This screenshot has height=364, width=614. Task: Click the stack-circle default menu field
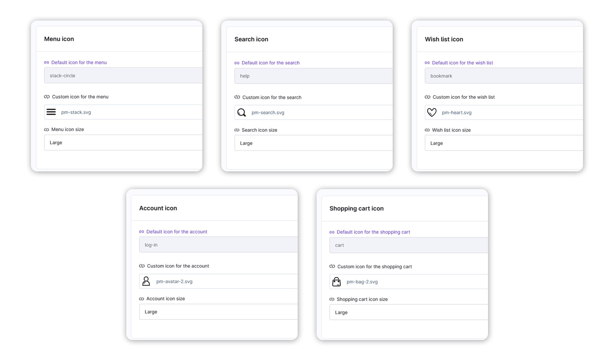(x=123, y=75)
